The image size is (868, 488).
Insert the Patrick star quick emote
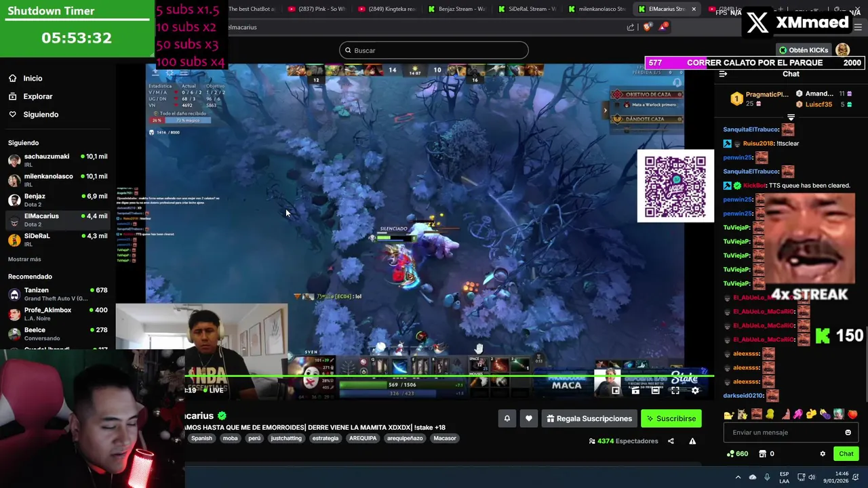click(x=787, y=415)
